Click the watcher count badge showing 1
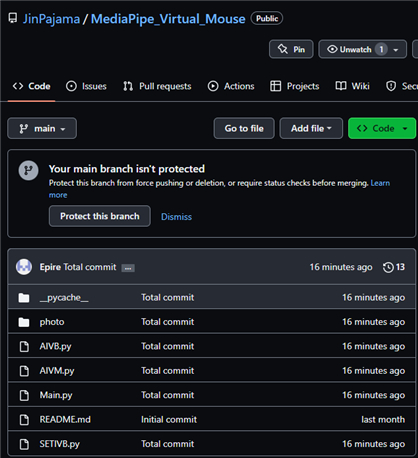The height and width of the screenshot is (458, 418). point(381,49)
